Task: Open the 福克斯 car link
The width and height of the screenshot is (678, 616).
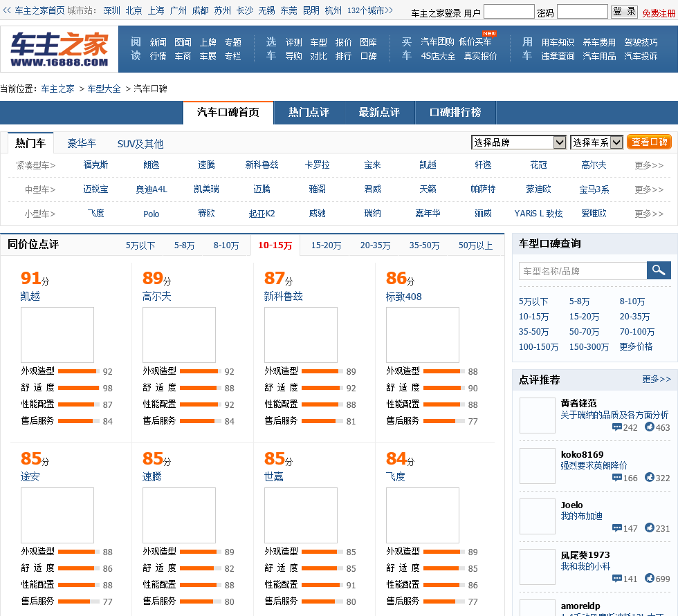Action: [x=95, y=165]
